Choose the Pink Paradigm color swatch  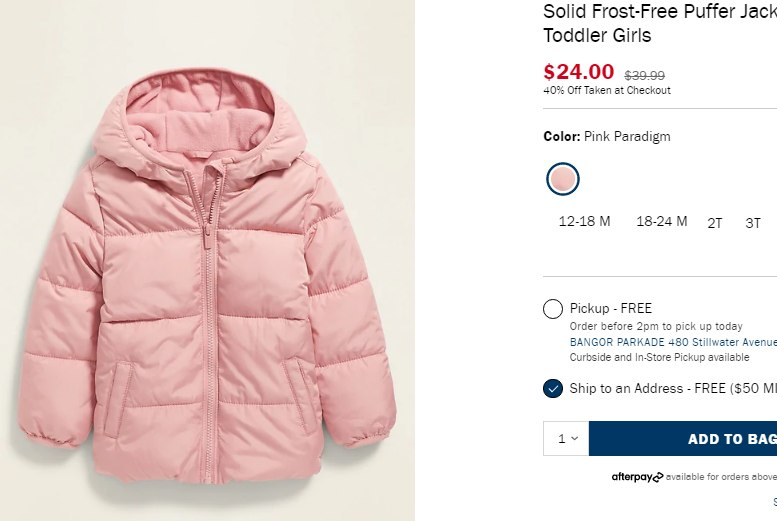[563, 179]
